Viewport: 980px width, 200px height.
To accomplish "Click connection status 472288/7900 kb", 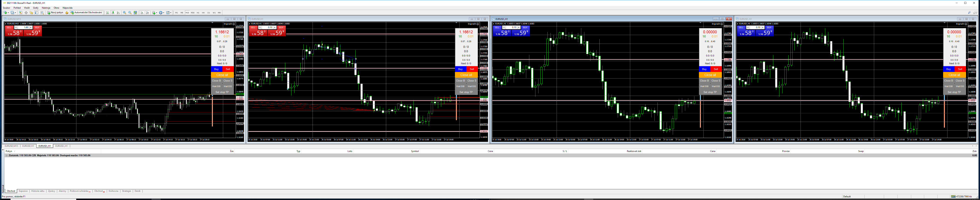I will (x=961, y=197).
